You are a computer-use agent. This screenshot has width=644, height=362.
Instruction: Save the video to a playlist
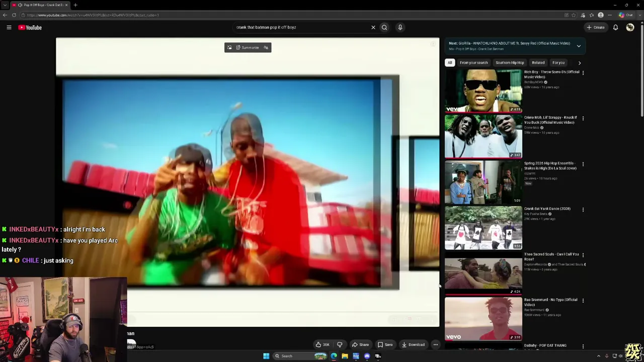click(x=385, y=344)
